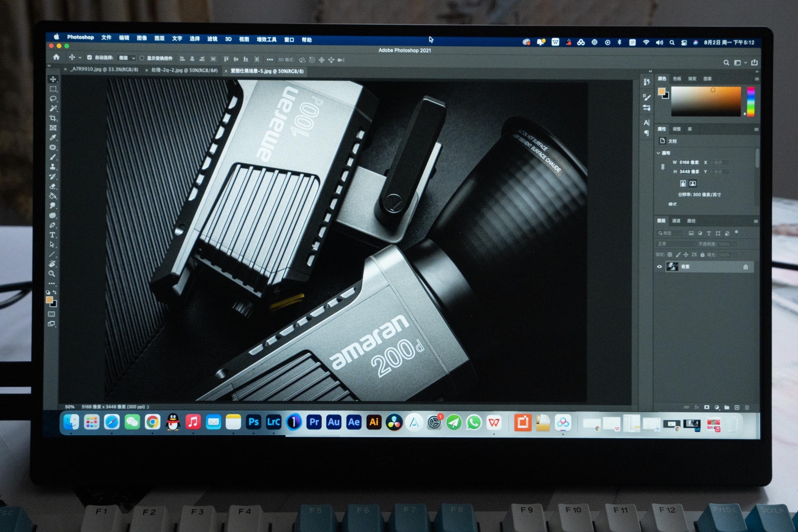798x532 pixels.
Task: Click the Home icon in options bar
Action: pyautogui.click(x=56, y=57)
